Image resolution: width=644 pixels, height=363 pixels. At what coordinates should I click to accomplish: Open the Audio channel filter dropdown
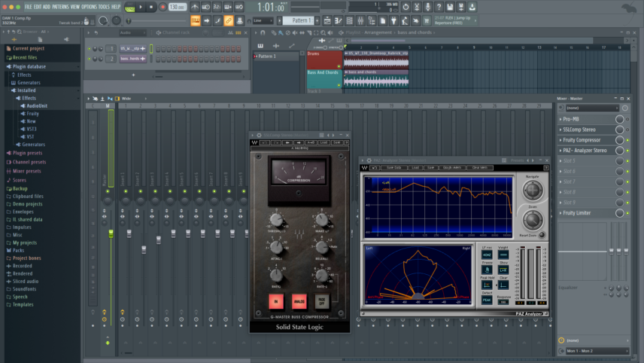tap(132, 32)
